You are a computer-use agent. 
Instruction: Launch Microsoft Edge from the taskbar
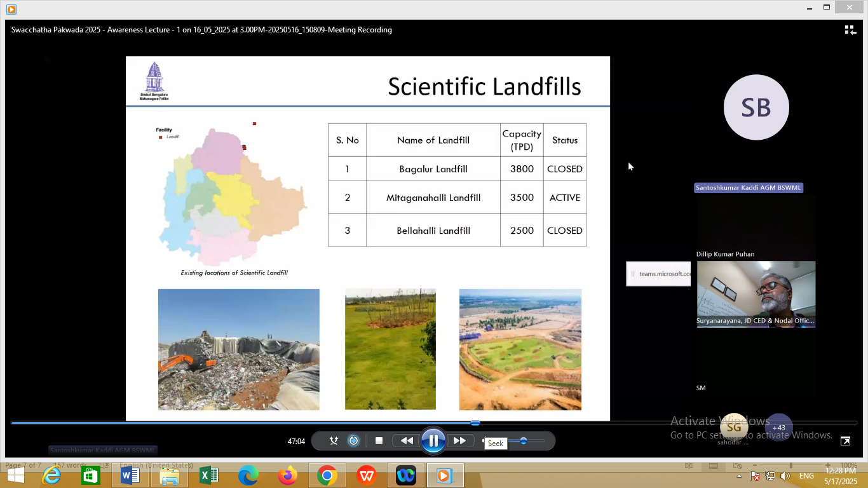[x=248, y=475]
